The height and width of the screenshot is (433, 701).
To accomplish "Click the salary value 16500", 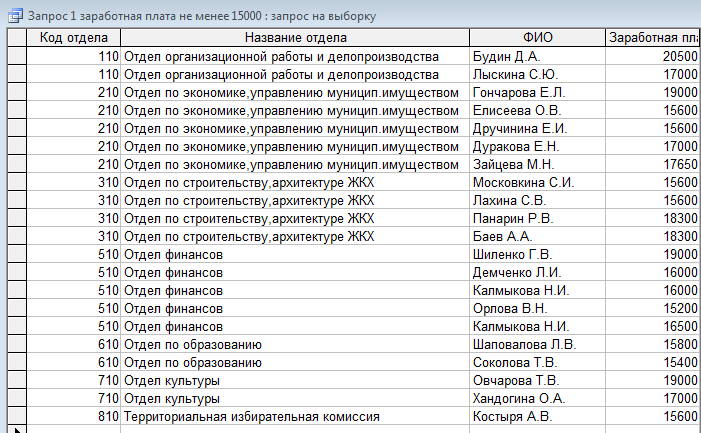I will [x=653, y=326].
